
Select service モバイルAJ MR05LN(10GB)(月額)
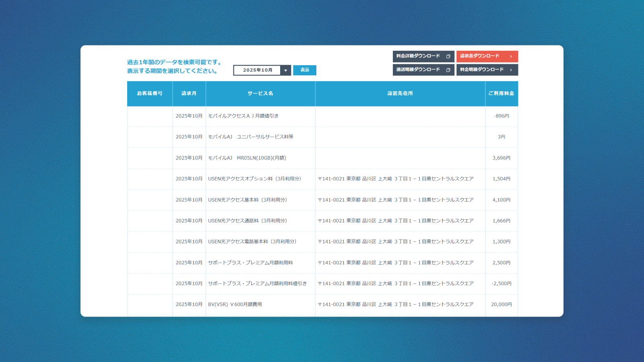click(247, 158)
